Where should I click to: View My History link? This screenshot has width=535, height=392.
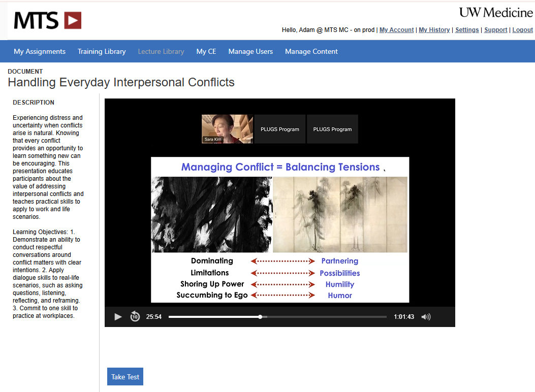click(x=434, y=30)
